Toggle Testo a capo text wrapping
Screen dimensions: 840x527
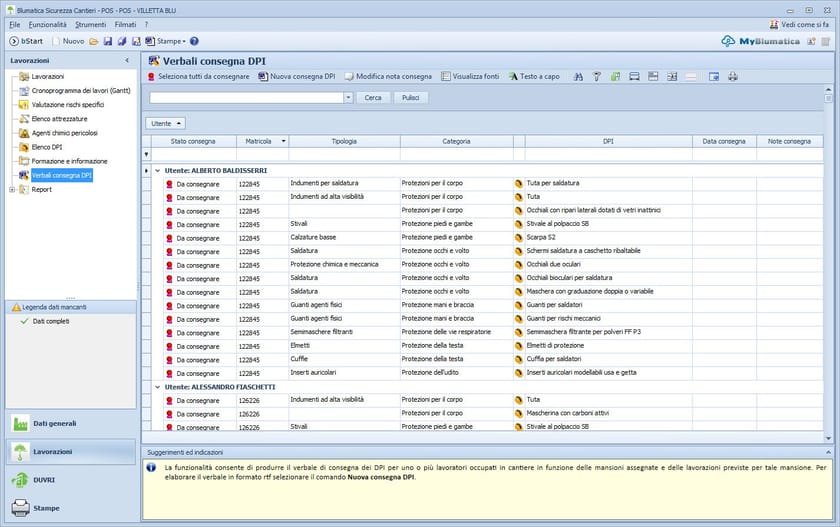tap(534, 76)
